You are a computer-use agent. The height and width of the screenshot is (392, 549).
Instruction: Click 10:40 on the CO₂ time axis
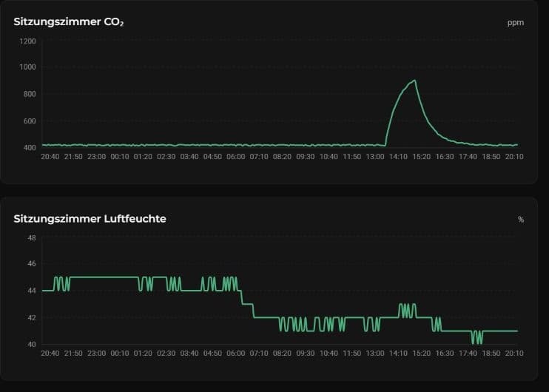click(329, 157)
